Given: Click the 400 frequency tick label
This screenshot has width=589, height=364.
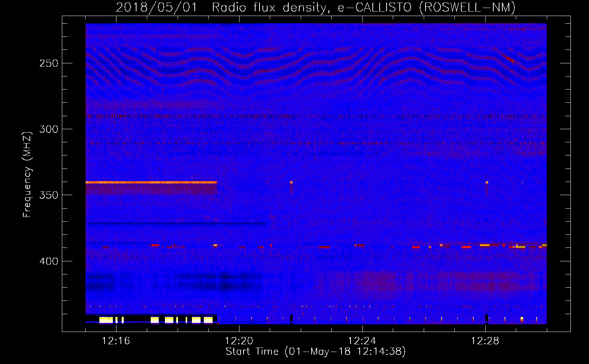Looking at the screenshot, I should click(49, 261).
